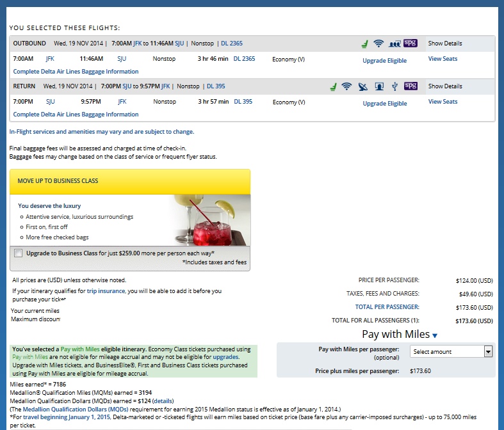Click the return flight personal video icon
The width and height of the screenshot is (504, 430).
[x=379, y=86]
